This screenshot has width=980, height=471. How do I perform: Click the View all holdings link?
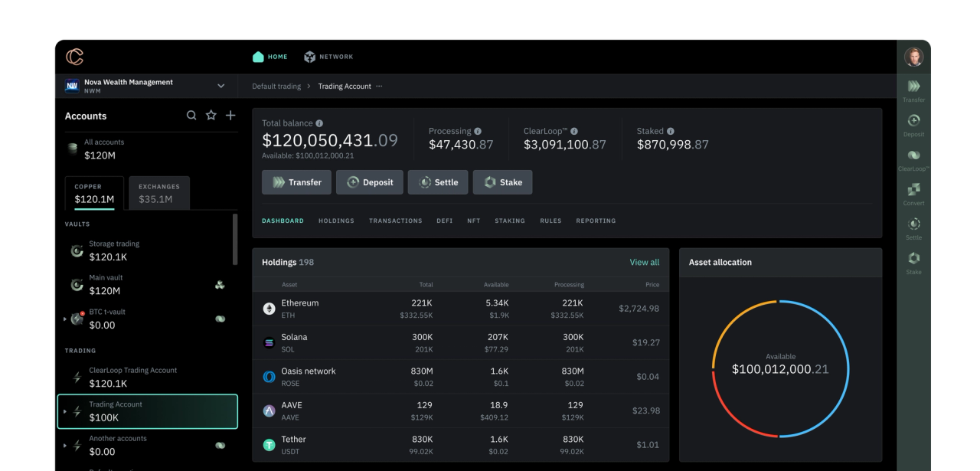pos(644,262)
